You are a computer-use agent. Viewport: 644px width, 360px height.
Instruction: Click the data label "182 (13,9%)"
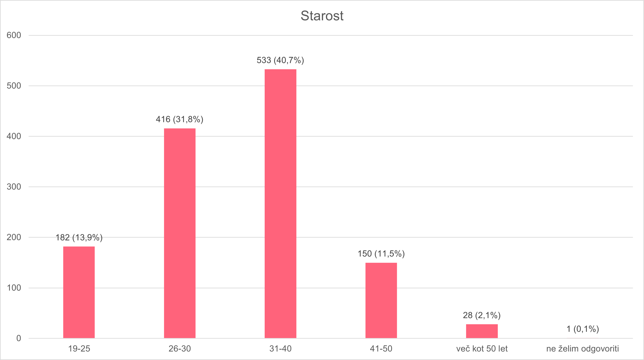tap(79, 237)
